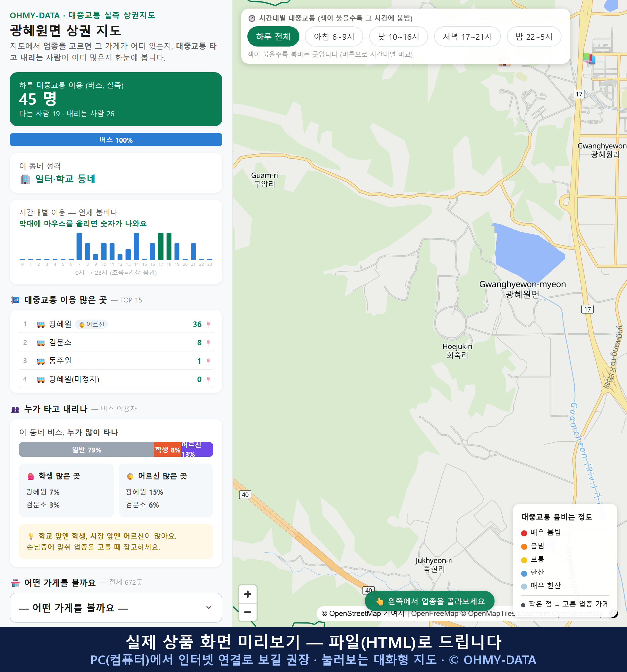Screen dimensions: 627x672
Task: Click the chart bar for hour 21
Action: pos(193,251)
